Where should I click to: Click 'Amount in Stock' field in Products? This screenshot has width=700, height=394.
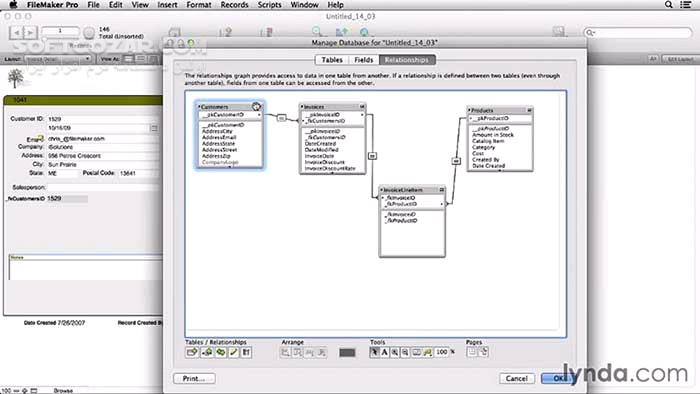click(493, 135)
